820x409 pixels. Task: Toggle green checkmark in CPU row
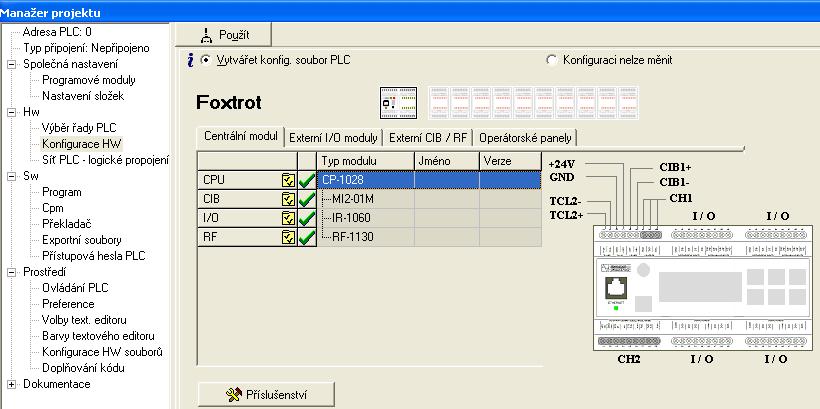tap(306, 180)
